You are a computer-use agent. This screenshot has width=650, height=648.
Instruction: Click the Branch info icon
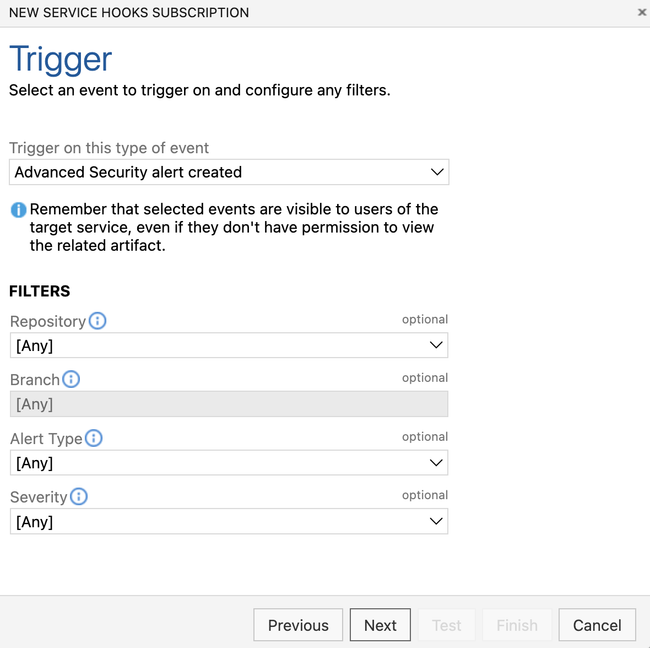pos(71,379)
